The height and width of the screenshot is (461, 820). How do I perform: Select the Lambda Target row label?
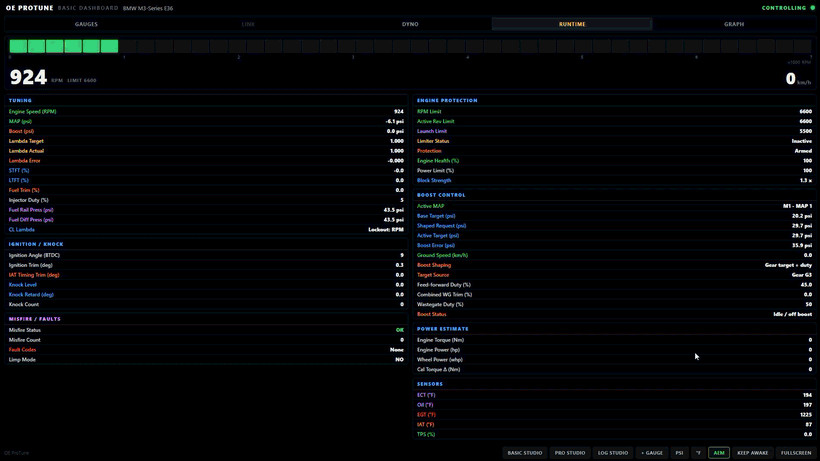(x=26, y=141)
